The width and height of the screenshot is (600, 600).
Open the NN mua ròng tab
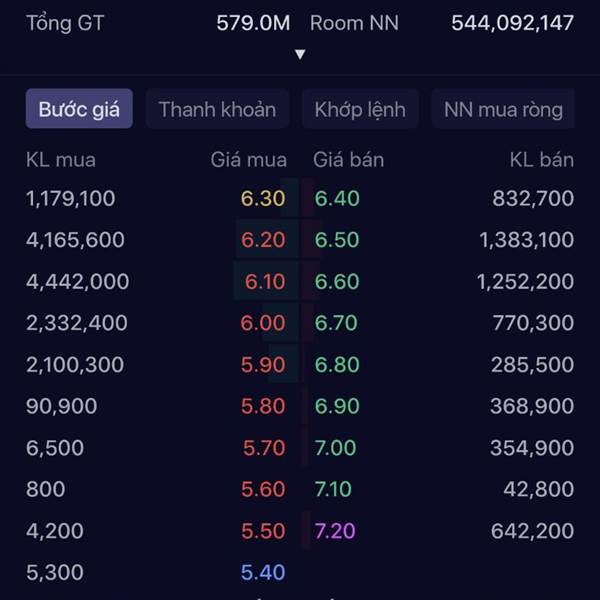(503, 109)
